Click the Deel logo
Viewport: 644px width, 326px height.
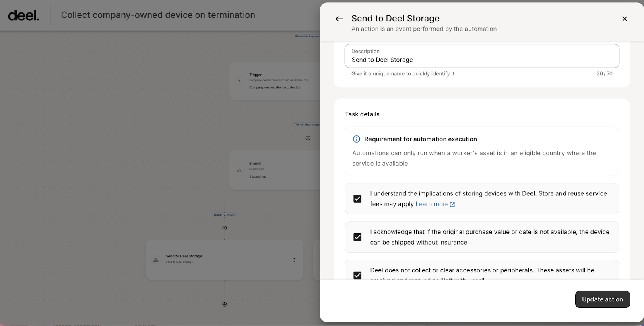click(x=24, y=15)
